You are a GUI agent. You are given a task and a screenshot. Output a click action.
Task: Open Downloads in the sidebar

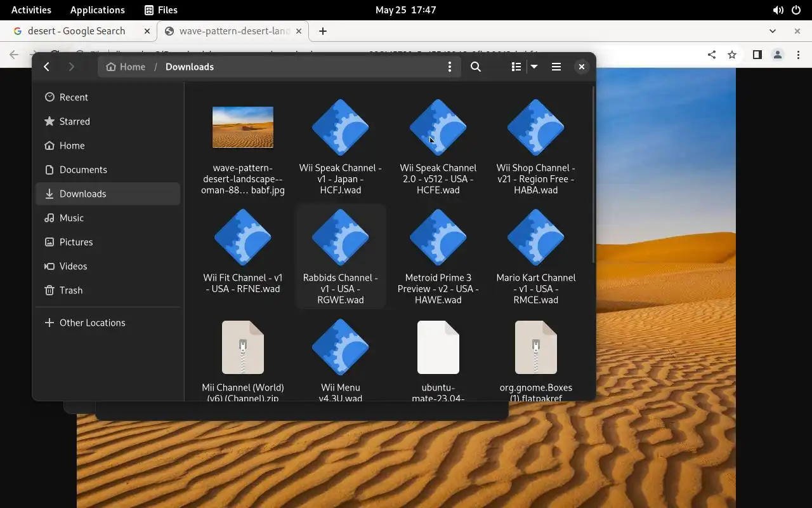[x=108, y=194]
